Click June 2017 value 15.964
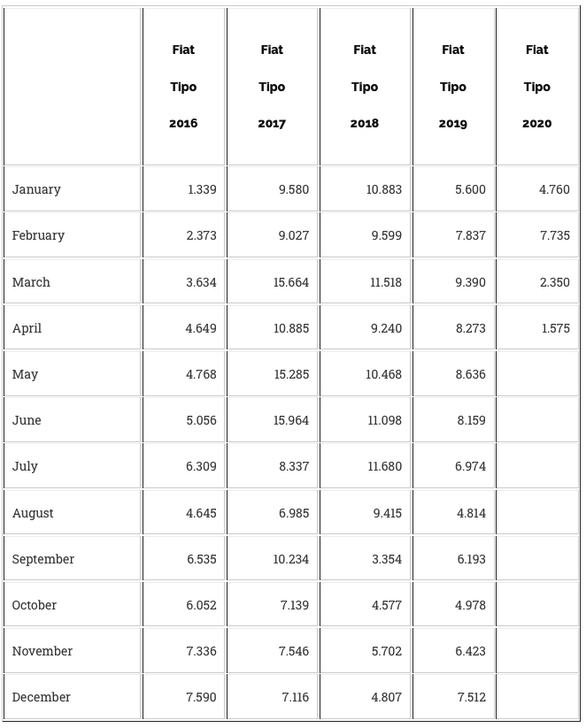This screenshot has width=586, height=728. (x=291, y=420)
